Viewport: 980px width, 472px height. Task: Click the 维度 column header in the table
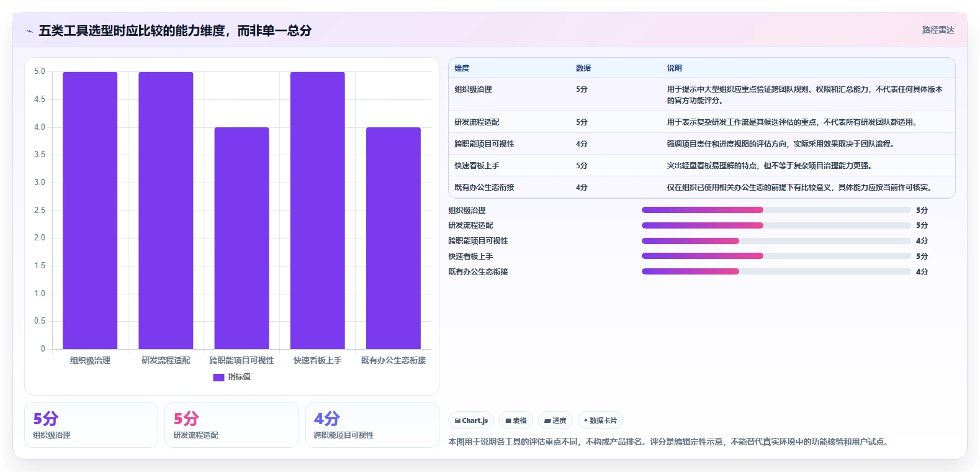coord(462,68)
